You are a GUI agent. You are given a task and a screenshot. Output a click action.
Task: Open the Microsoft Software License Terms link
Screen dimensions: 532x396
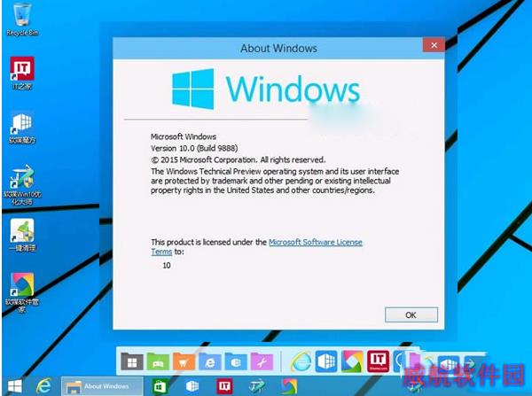coord(315,242)
